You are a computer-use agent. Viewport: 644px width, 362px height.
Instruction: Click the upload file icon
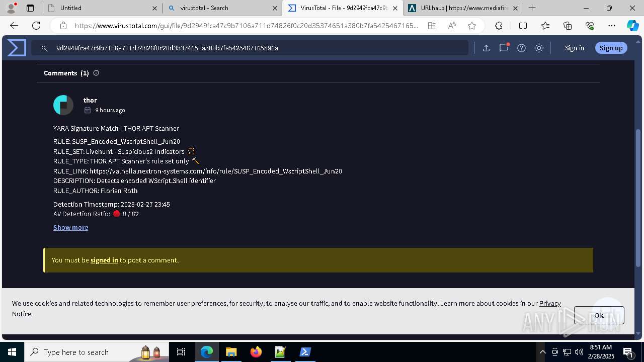click(486, 48)
